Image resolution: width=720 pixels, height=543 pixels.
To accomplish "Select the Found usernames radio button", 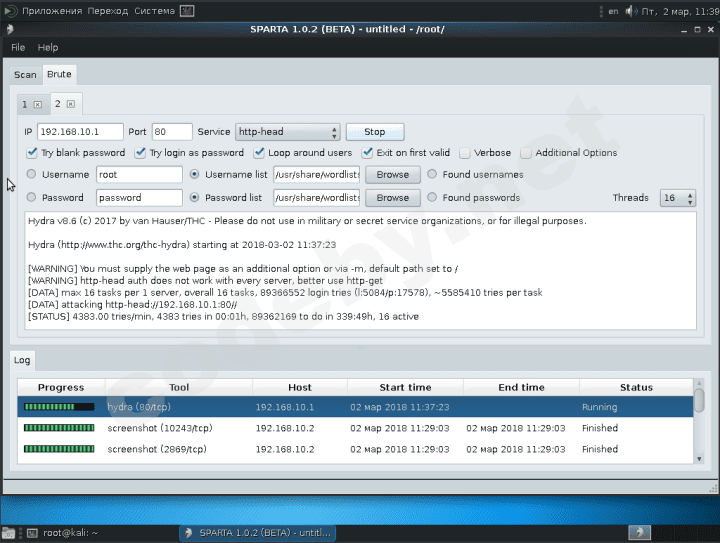I will (x=432, y=174).
